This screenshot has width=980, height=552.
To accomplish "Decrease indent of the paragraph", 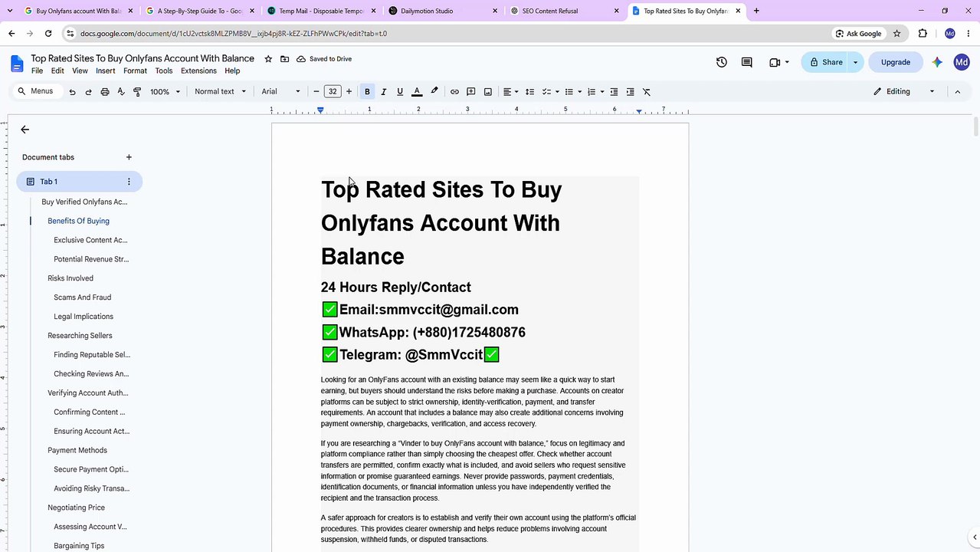I will point(614,92).
